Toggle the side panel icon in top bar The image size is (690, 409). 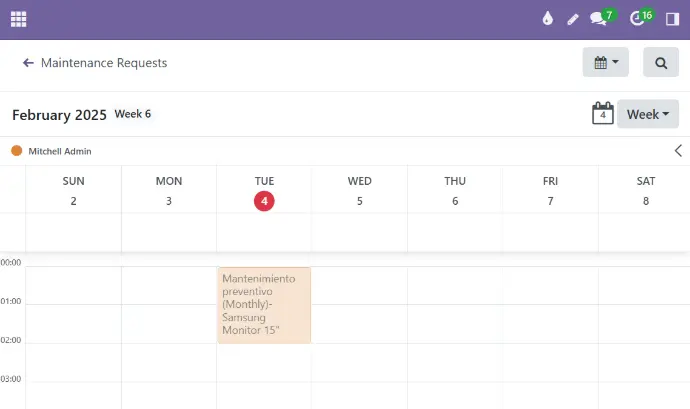point(671,19)
